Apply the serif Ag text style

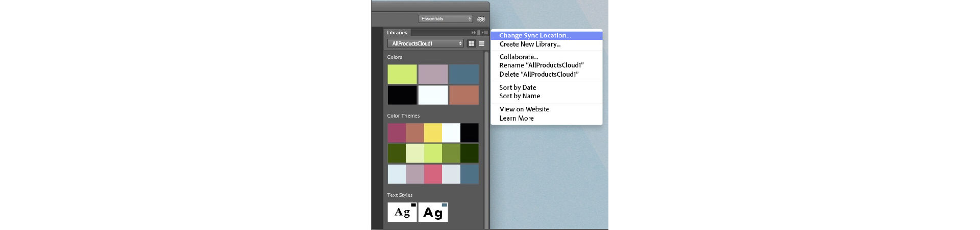402,212
